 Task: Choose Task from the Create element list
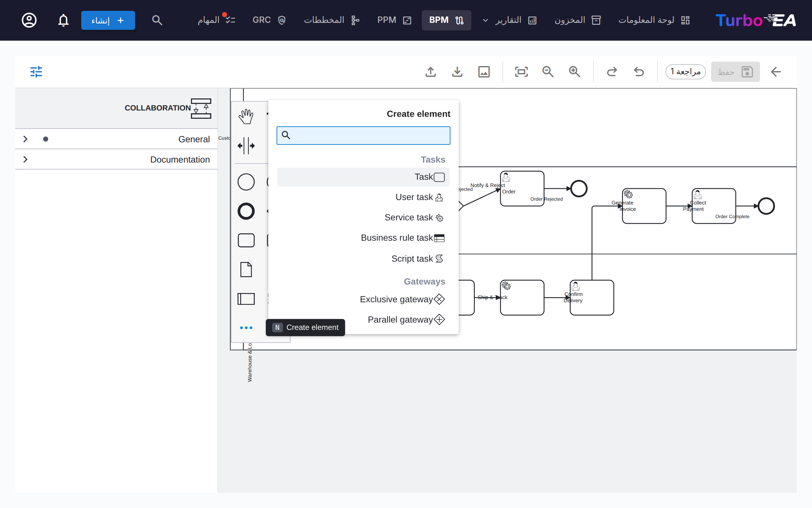click(x=363, y=177)
